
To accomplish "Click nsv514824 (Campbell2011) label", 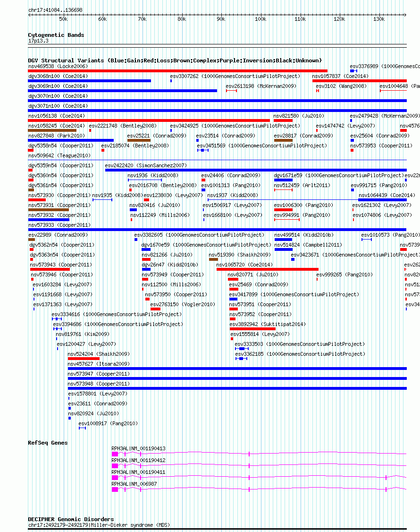I will [x=308, y=245].
